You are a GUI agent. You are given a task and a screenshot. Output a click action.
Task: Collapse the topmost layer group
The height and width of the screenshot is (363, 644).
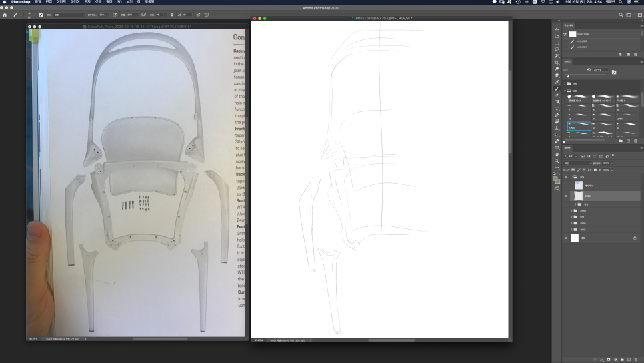[571, 177]
